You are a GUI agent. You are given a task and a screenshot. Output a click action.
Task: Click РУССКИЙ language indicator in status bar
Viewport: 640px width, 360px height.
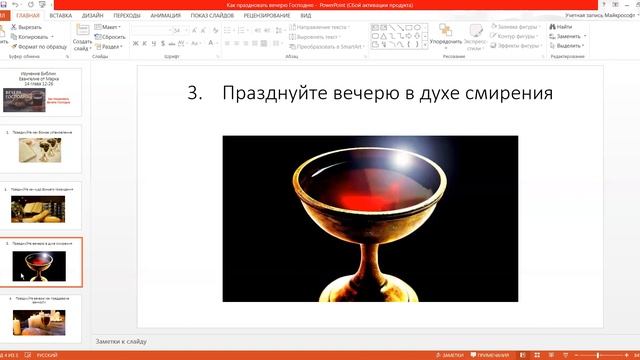[47, 355]
